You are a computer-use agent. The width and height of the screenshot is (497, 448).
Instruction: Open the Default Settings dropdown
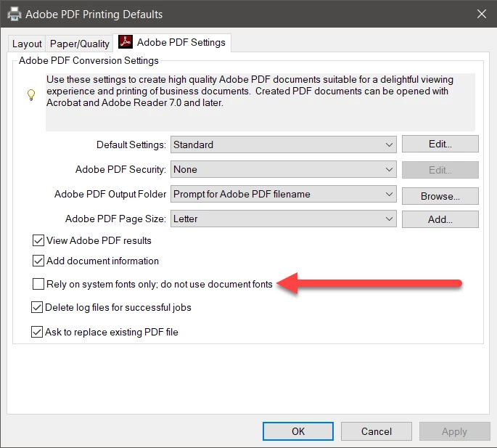click(284, 144)
